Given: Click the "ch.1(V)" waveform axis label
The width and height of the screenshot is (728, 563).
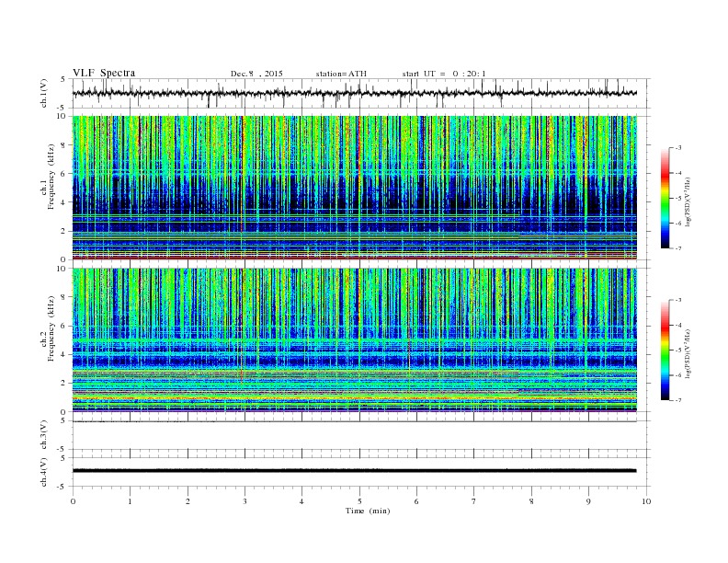Looking at the screenshot, I should (x=44, y=93).
